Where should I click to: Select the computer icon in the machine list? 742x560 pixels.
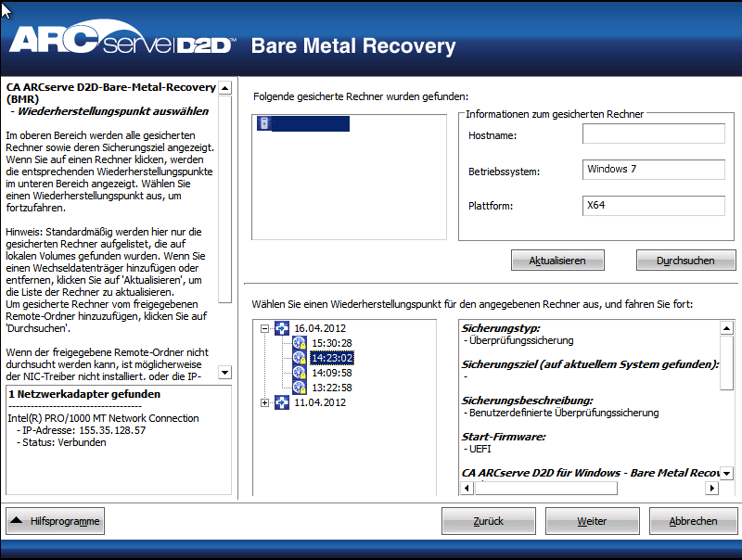(264, 123)
